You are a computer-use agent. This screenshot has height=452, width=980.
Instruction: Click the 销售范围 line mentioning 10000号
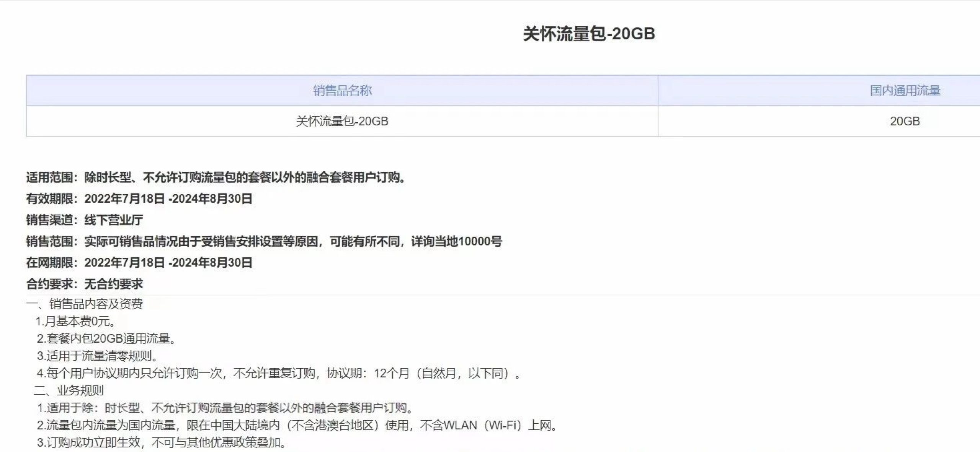pos(264,241)
